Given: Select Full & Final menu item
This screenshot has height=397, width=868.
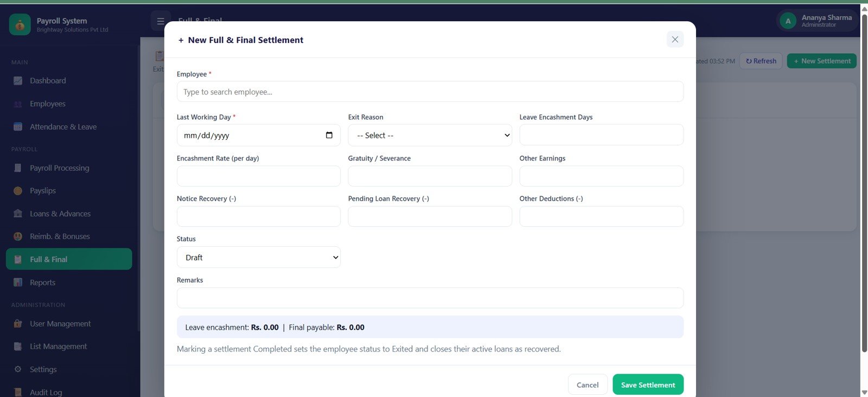Looking at the screenshot, I should 69,259.
